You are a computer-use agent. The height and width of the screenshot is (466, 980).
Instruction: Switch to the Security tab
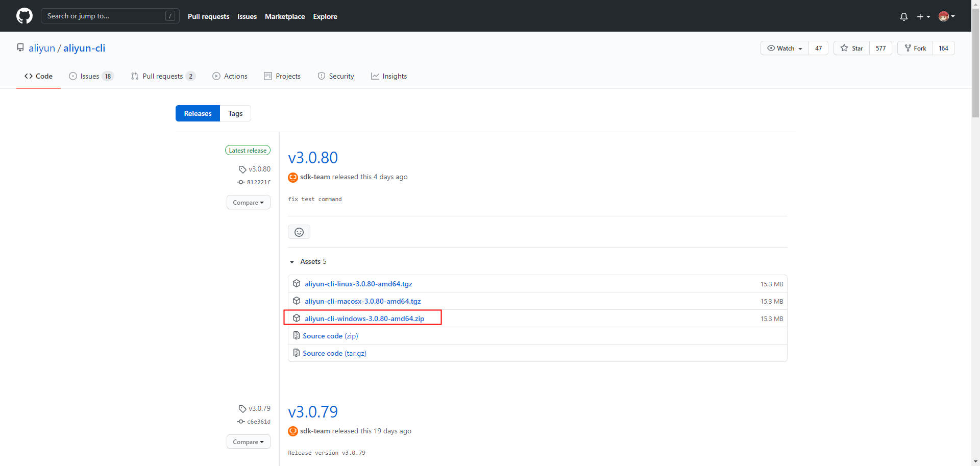point(336,76)
